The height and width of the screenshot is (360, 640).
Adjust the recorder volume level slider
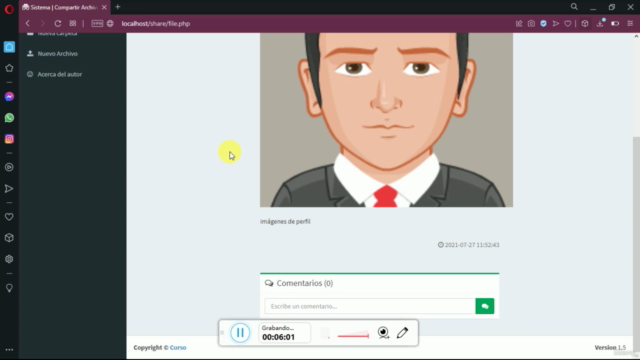click(353, 336)
